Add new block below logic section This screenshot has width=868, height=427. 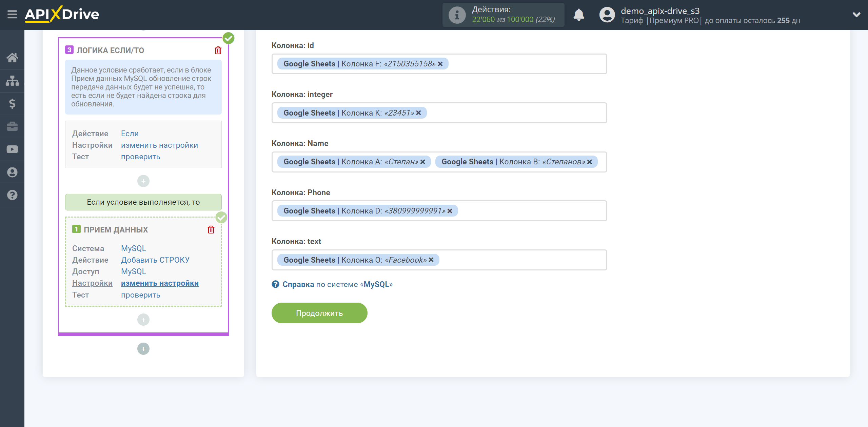point(143,349)
